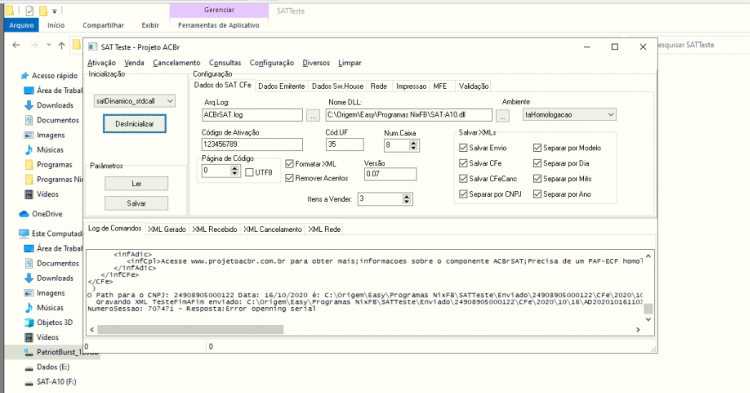750x393 pixels.
Task: Switch to Dados Emitente tab
Action: (x=281, y=86)
